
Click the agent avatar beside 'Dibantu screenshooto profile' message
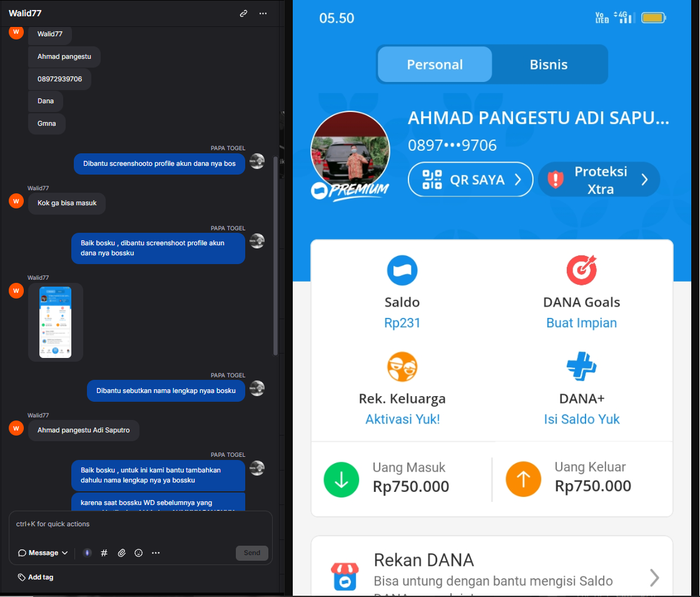[257, 161]
